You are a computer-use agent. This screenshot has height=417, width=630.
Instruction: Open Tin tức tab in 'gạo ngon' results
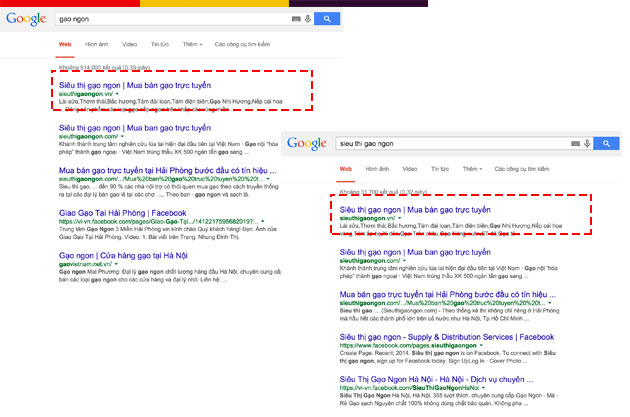(x=160, y=44)
